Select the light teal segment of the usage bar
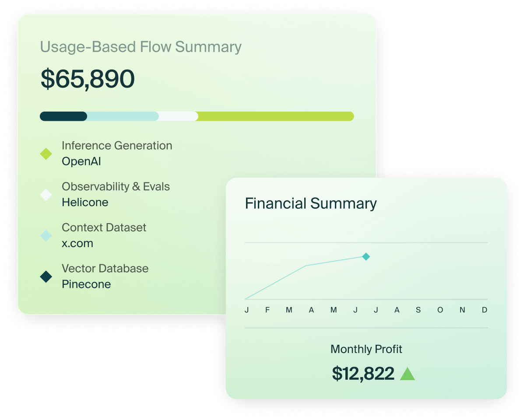This screenshot has width=524, height=420. coord(123,116)
